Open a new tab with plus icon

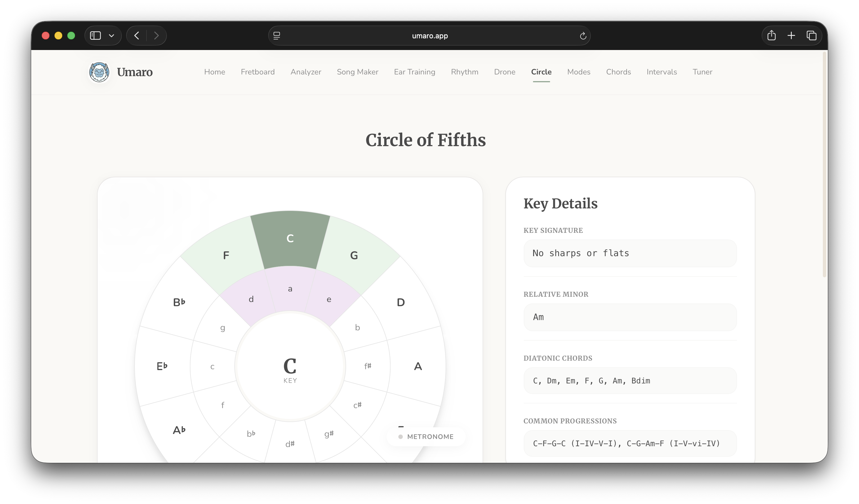pos(791,36)
